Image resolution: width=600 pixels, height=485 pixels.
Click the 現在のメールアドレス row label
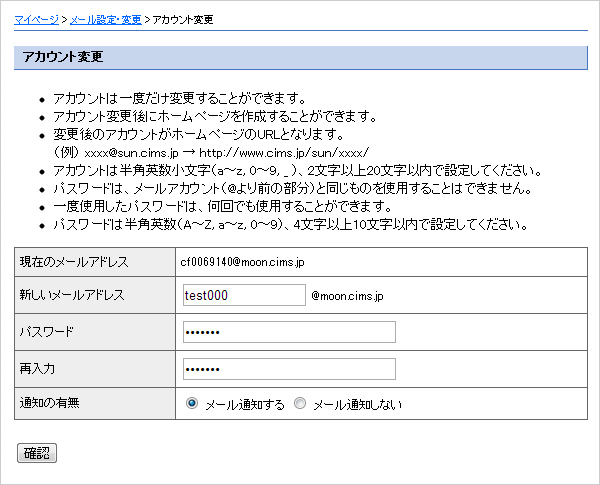click(74, 262)
